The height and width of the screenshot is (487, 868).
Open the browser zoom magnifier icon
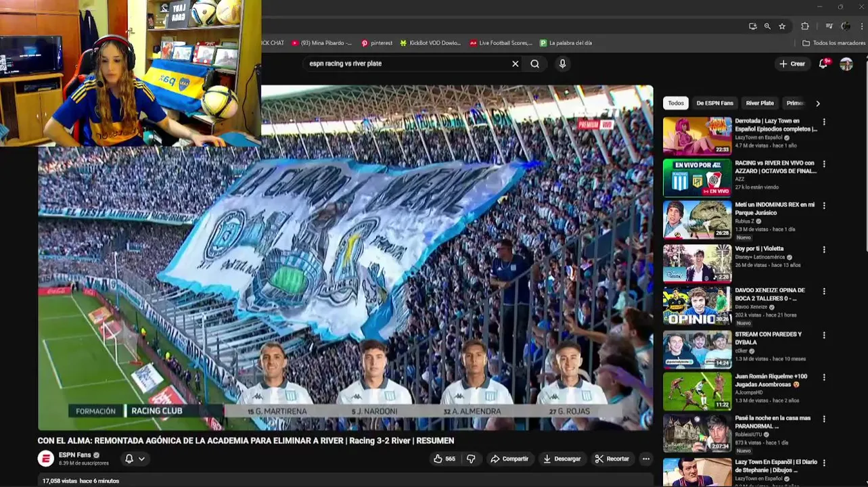click(767, 26)
